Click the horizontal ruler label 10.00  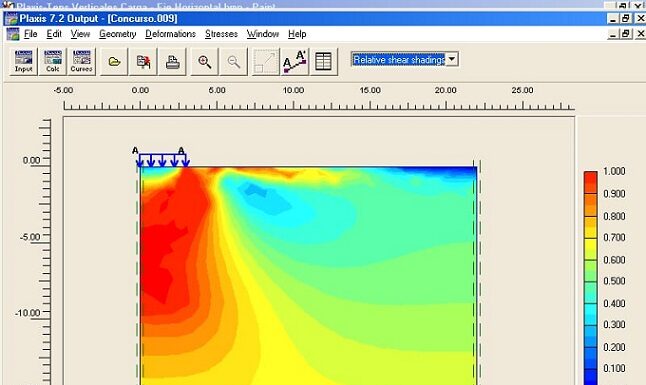(293, 90)
